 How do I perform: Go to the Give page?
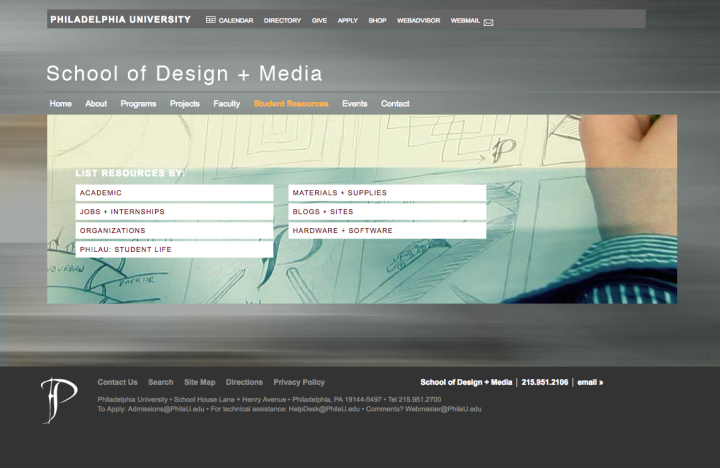(x=319, y=20)
